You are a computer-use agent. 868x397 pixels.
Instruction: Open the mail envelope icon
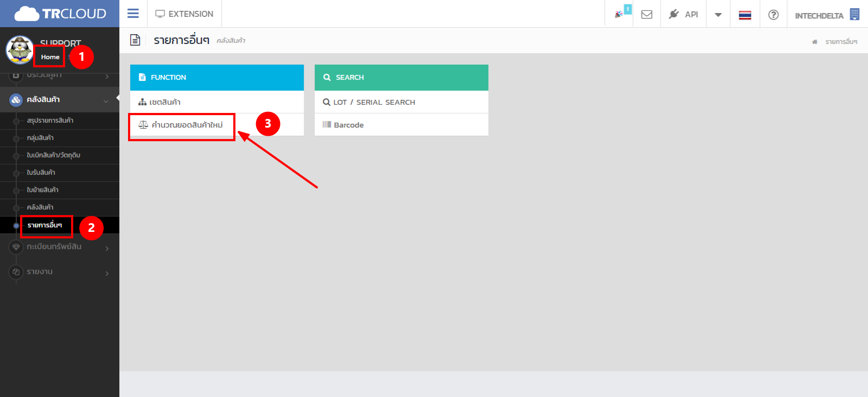coord(647,15)
